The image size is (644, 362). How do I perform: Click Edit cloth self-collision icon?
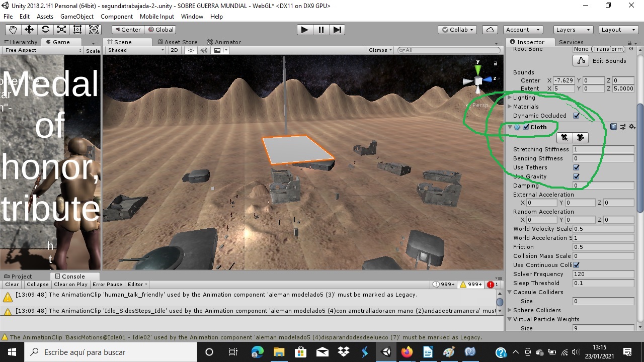click(x=580, y=138)
